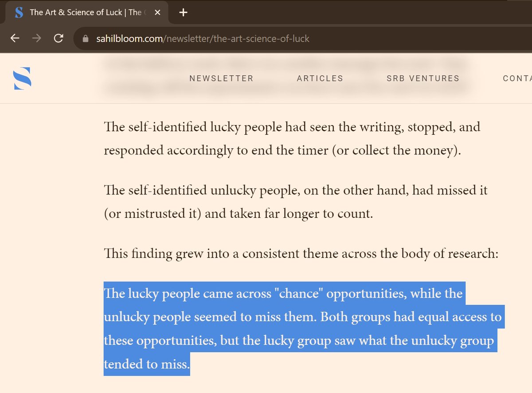Click the S favicon on the browser tab
The width and height of the screenshot is (532, 393).
pyautogui.click(x=19, y=12)
